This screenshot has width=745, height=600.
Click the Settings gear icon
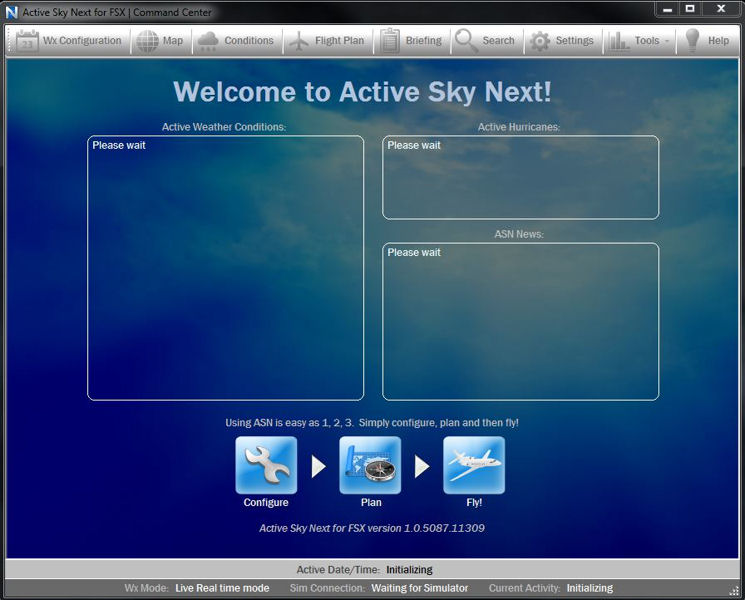[x=540, y=41]
